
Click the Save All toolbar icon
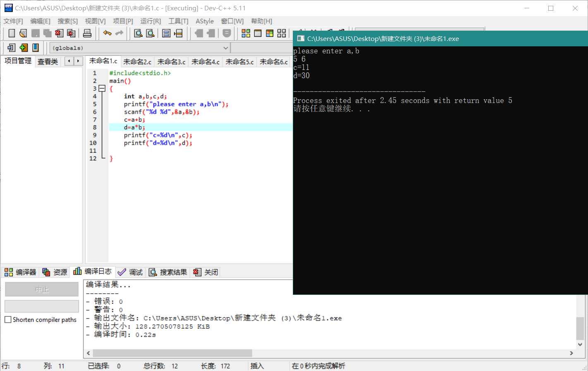(48, 33)
